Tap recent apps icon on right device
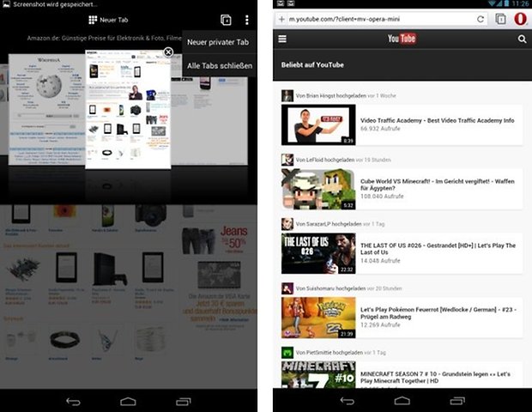The width and height of the screenshot is (532, 412). [x=457, y=401]
